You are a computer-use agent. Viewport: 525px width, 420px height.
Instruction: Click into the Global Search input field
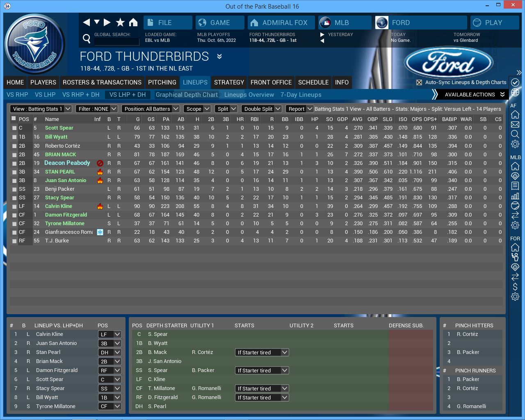tap(117, 41)
